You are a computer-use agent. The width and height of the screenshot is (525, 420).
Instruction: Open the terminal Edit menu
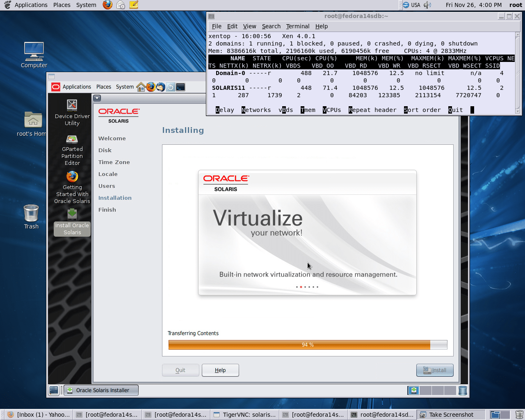pos(232,26)
